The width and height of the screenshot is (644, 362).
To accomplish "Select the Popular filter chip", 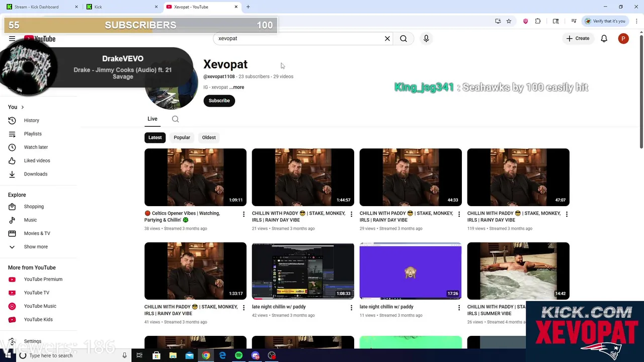I will point(182,137).
